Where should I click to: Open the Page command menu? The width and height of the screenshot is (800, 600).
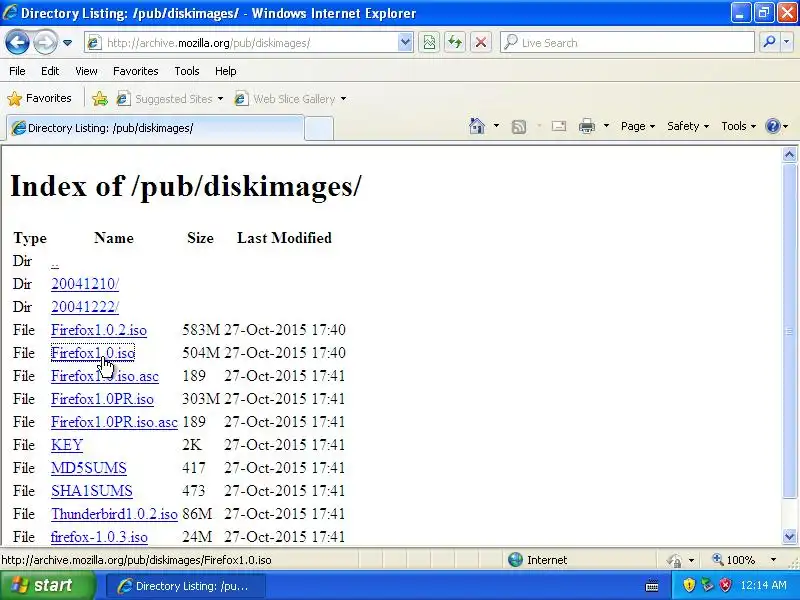pyautogui.click(x=638, y=126)
